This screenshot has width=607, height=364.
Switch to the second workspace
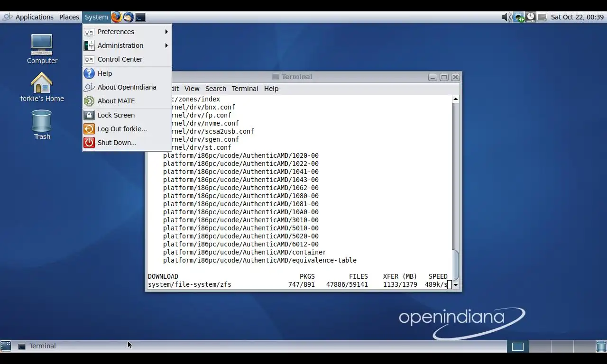point(540,346)
